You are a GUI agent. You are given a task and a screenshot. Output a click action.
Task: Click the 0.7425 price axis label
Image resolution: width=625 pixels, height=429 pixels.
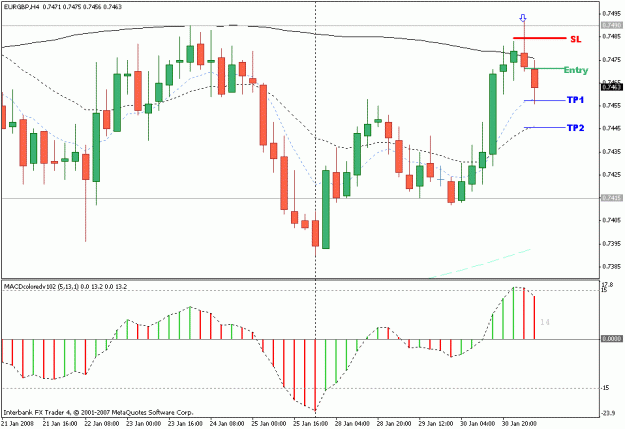(611, 175)
